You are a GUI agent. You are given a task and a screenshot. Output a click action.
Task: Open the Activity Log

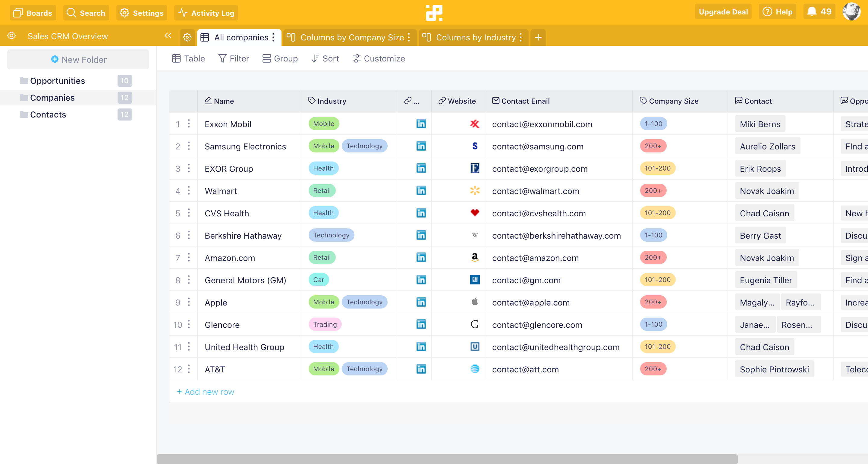pos(206,13)
